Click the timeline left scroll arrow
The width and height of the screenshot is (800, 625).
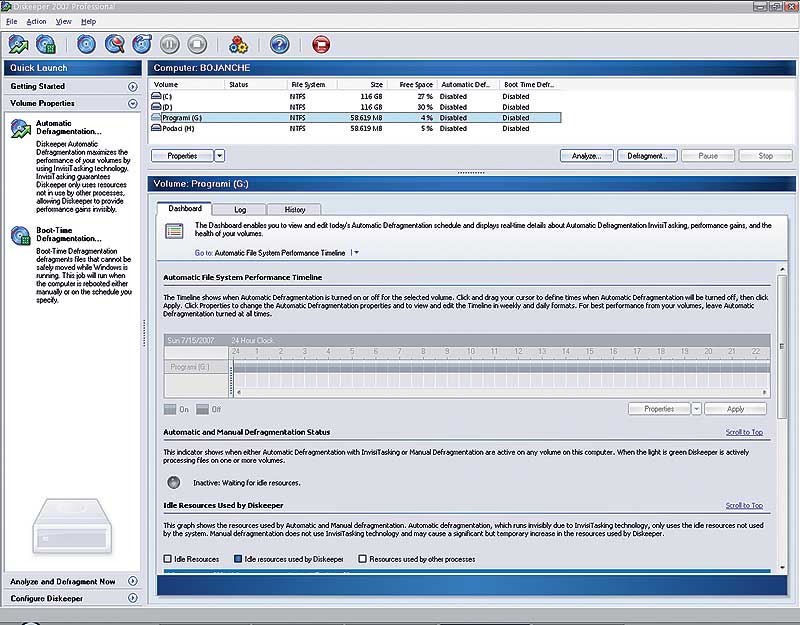pyautogui.click(x=238, y=392)
